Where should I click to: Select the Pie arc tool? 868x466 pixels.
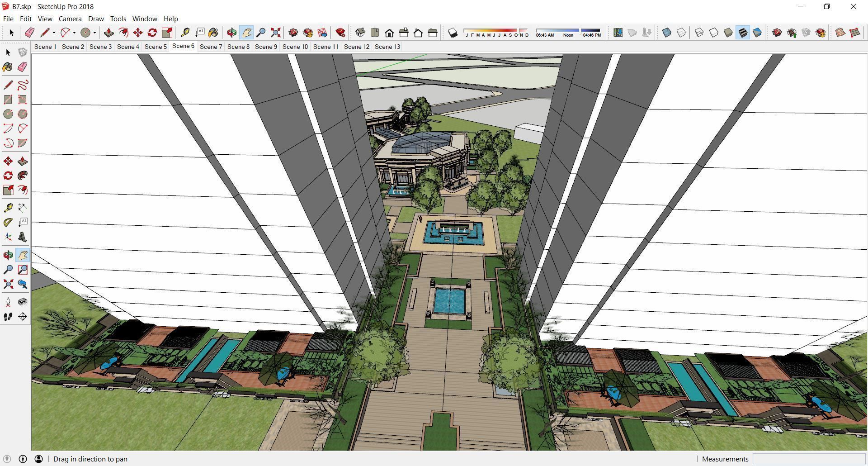click(x=23, y=143)
